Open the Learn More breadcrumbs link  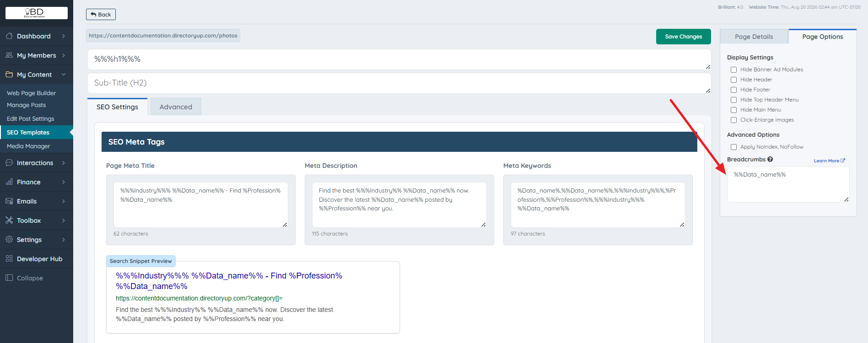829,161
